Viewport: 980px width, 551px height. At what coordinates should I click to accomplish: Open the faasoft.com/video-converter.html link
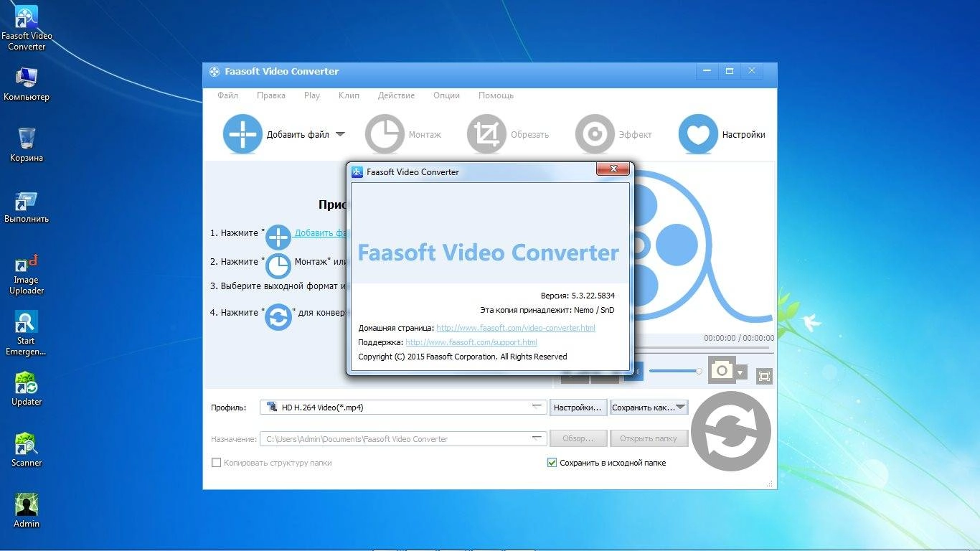click(x=516, y=328)
